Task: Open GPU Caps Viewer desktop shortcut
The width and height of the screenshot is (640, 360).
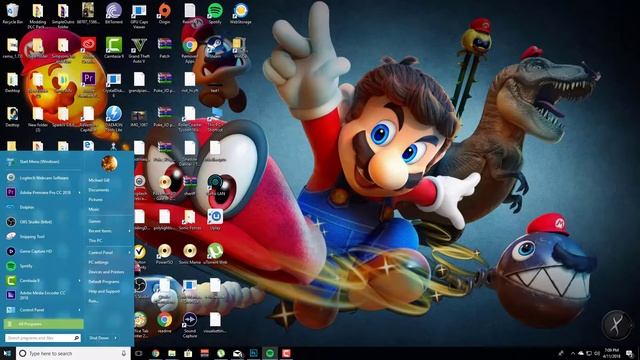Action: (x=139, y=16)
